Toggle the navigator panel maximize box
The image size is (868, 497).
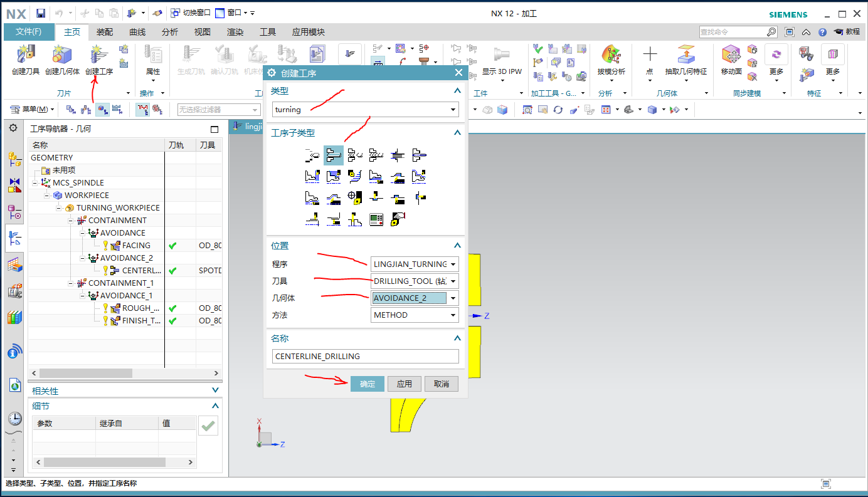pyautogui.click(x=214, y=130)
